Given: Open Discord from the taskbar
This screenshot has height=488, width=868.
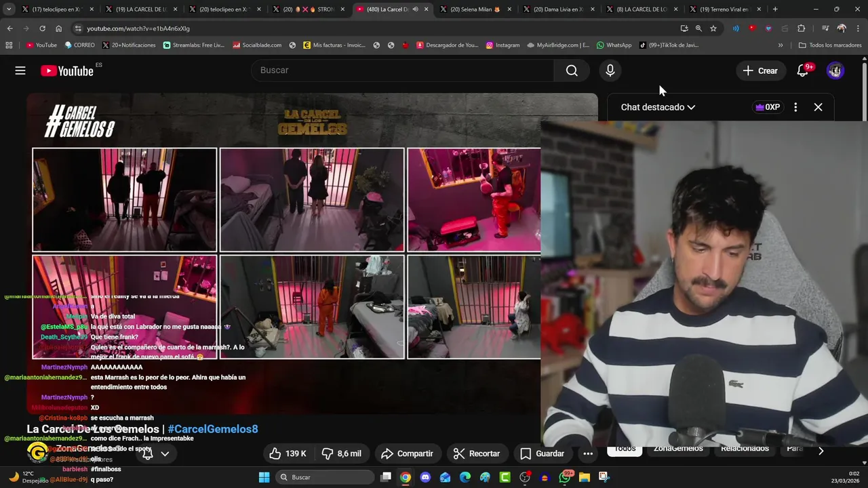Looking at the screenshot, I should [x=425, y=477].
